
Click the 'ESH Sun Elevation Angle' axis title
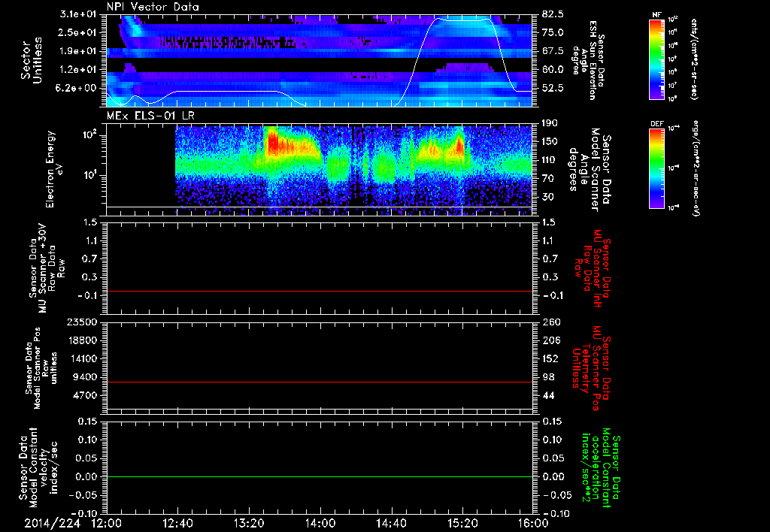(x=588, y=60)
